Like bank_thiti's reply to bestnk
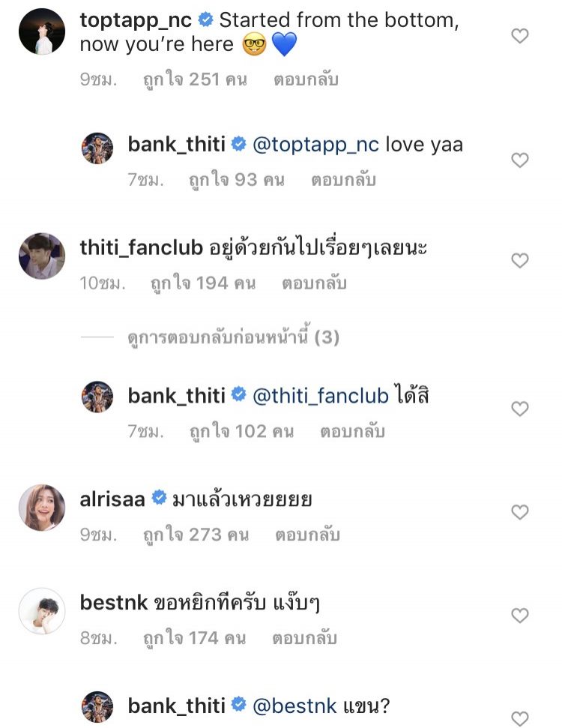Screen dimensions: 562x728 [x=519, y=718]
